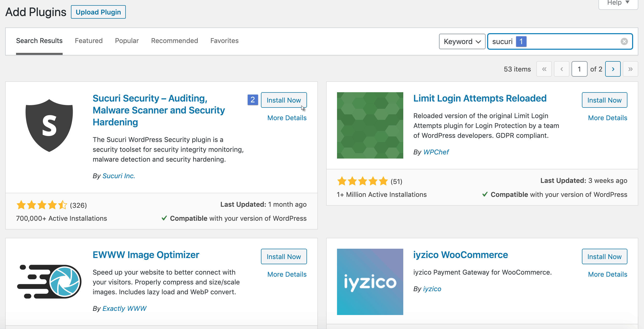Click the iyzico plugin logo
Viewport: 644px width, 329px height.
pyautogui.click(x=370, y=282)
